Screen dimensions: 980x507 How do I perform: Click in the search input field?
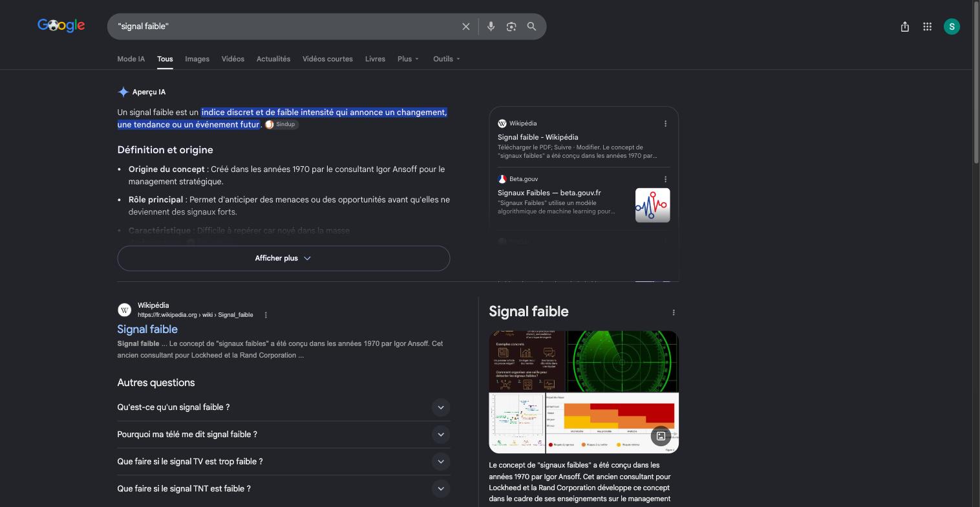pos(284,27)
